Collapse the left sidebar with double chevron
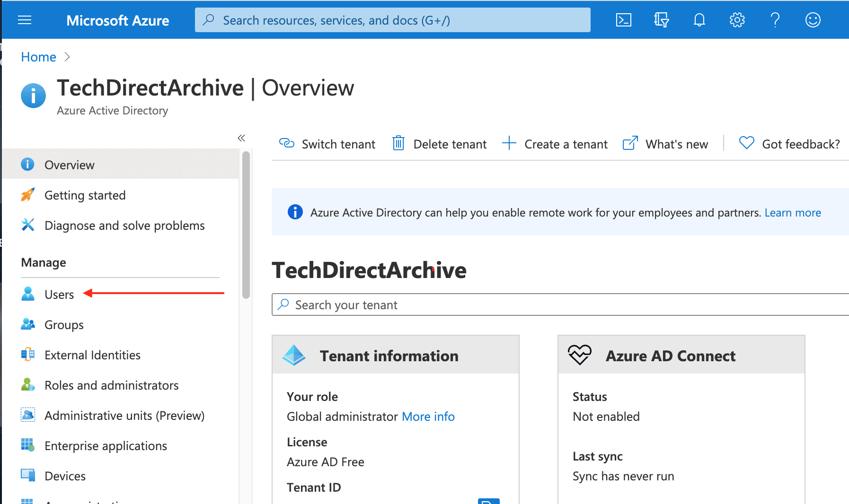The width and height of the screenshot is (849, 504). [x=241, y=138]
